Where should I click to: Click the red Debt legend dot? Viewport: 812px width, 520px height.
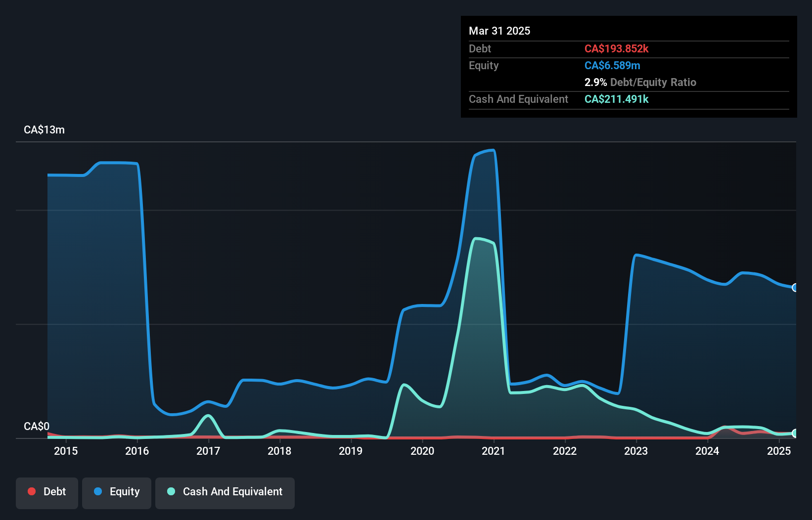tap(32, 491)
